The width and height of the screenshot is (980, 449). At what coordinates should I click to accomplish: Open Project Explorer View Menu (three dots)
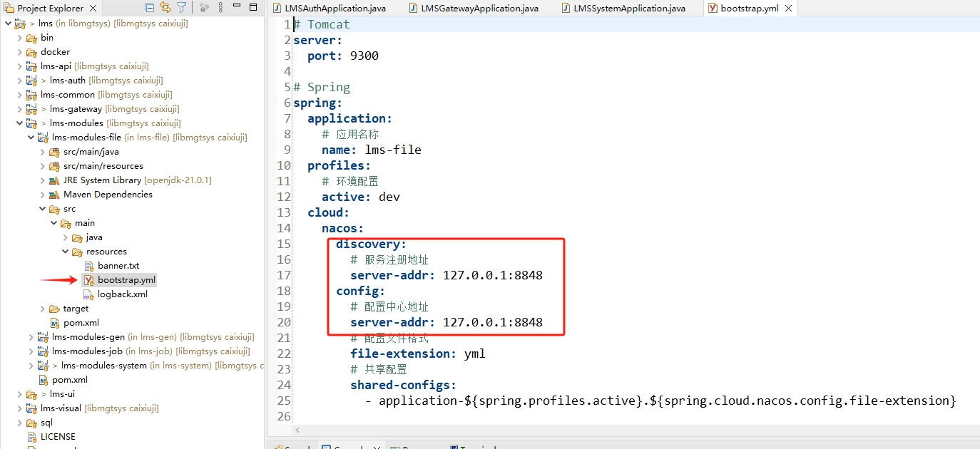tap(220, 8)
